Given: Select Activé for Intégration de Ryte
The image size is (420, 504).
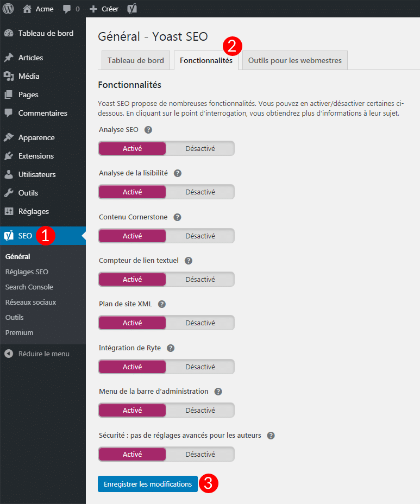Looking at the screenshot, I should point(132,367).
